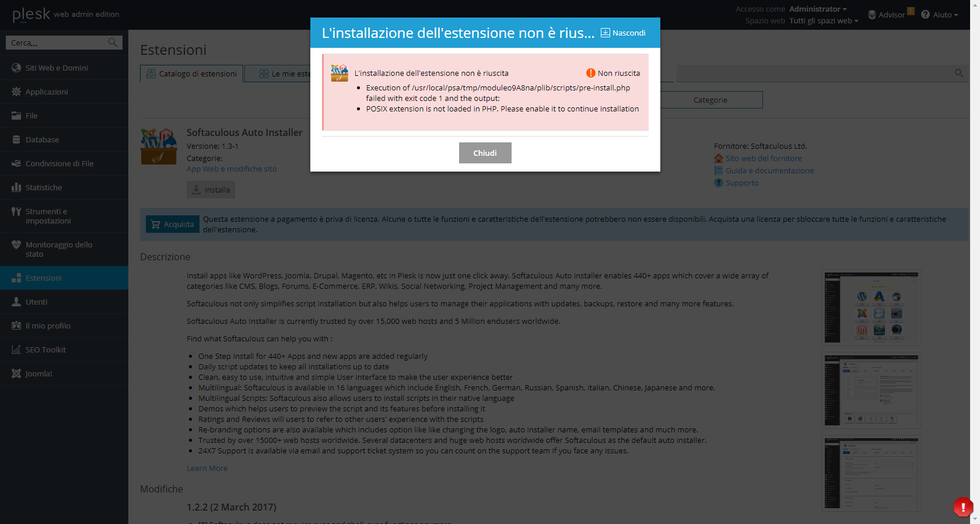Click the Acquista license button
The height and width of the screenshot is (524, 980).
(173, 224)
